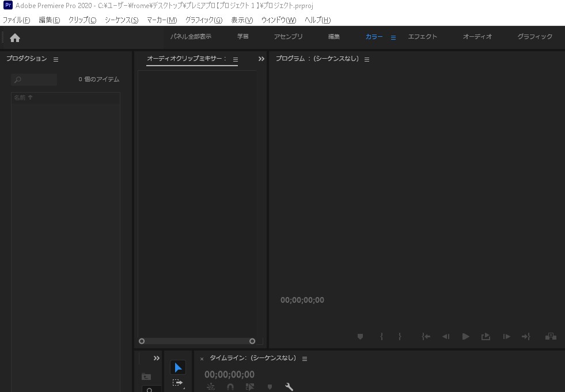Click Go to In point button
The image size is (565, 392).
coord(426,337)
